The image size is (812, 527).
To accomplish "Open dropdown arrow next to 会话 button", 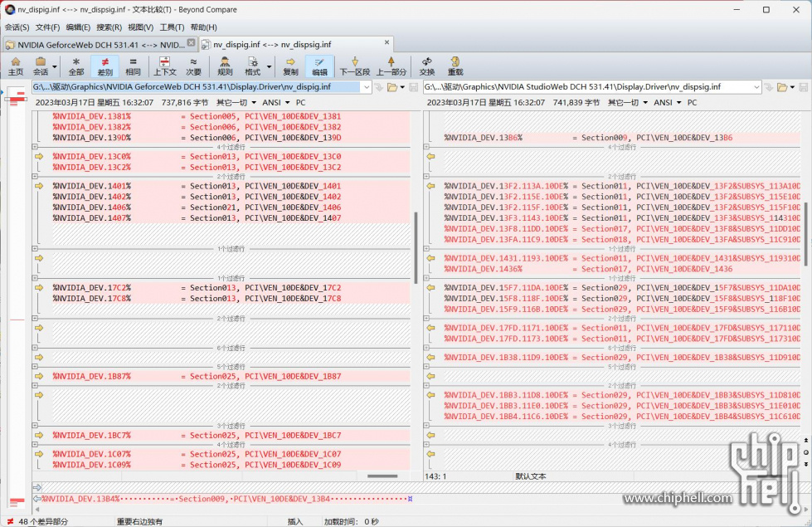I will pos(55,67).
